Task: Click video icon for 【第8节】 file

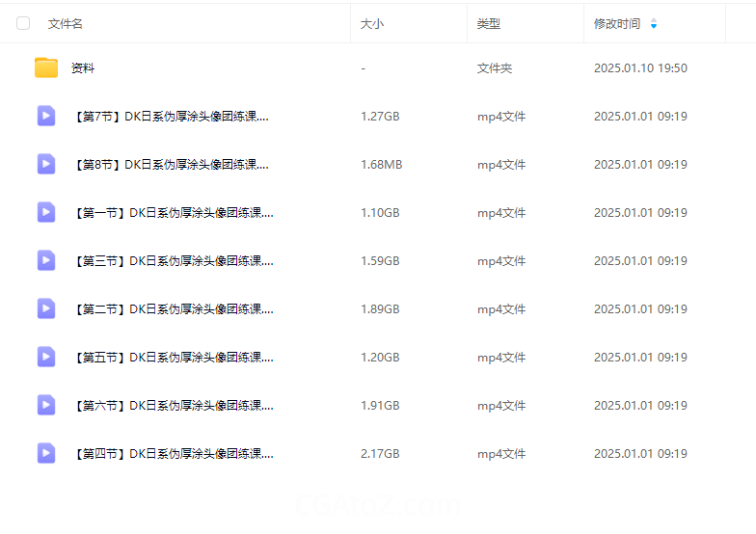Action: click(46, 164)
